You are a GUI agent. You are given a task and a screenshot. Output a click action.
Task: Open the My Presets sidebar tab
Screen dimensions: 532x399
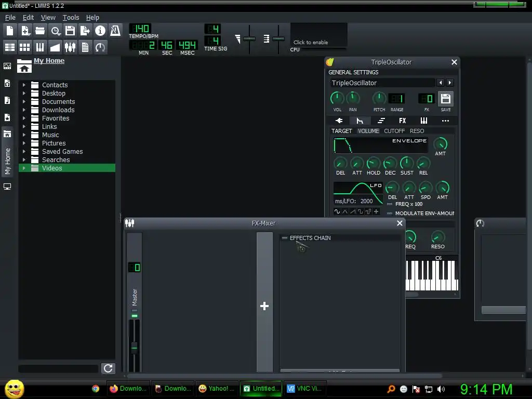[x=7, y=117]
